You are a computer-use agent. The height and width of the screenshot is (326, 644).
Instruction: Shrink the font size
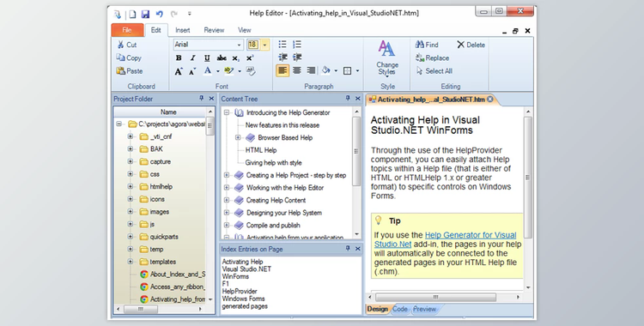192,71
